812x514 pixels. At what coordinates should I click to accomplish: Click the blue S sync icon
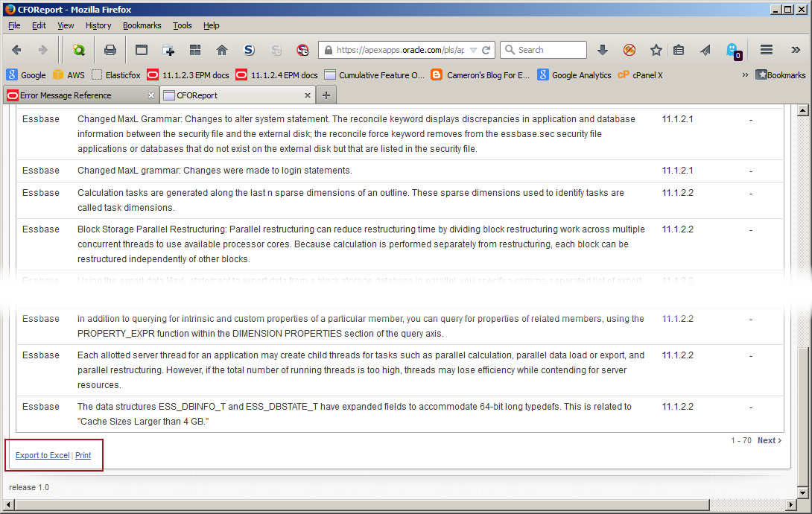(x=249, y=50)
